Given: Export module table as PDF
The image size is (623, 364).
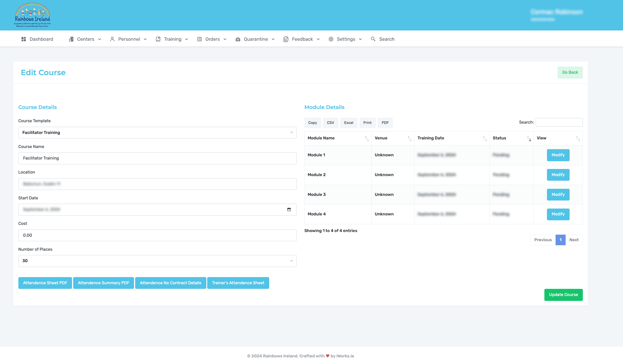Looking at the screenshot, I should [385, 122].
